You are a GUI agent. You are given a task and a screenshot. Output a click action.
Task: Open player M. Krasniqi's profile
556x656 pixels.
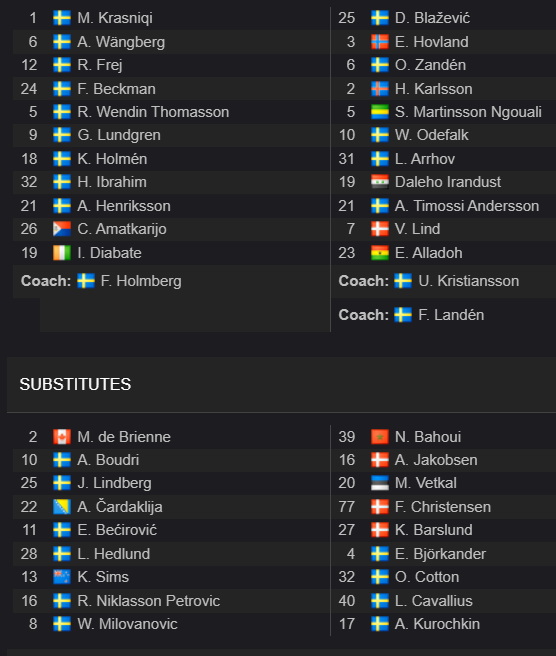pos(115,18)
